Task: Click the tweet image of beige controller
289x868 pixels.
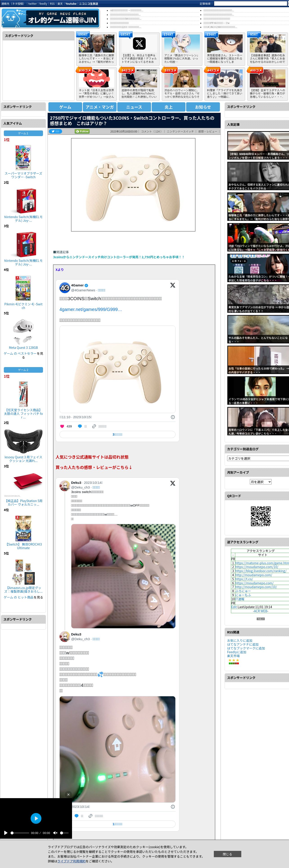Action: pos(117,369)
